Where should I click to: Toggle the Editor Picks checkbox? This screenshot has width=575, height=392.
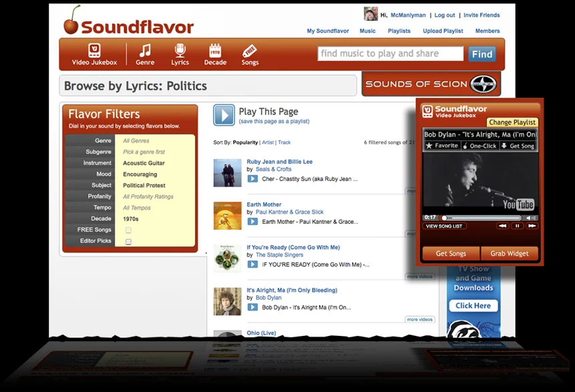pos(128,242)
